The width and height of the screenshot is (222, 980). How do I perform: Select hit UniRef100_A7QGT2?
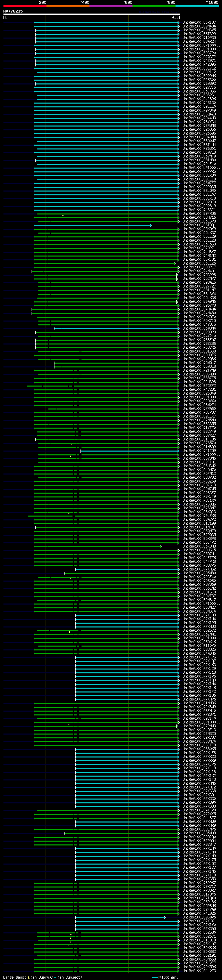pyautogui.click(x=199, y=57)
